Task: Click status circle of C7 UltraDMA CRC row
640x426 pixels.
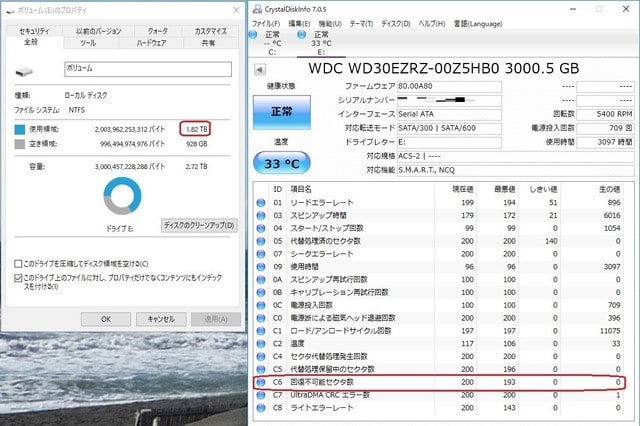Action: coord(261,395)
